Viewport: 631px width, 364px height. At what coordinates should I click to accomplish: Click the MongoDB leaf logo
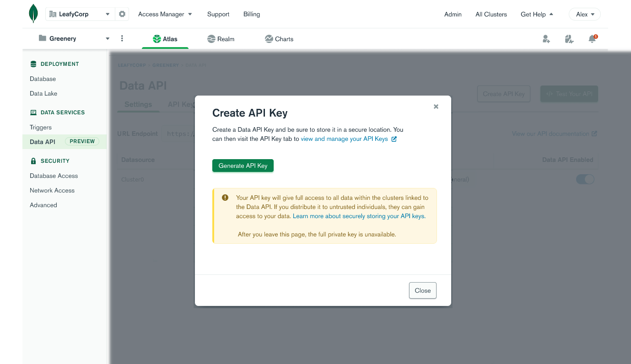pyautogui.click(x=33, y=13)
